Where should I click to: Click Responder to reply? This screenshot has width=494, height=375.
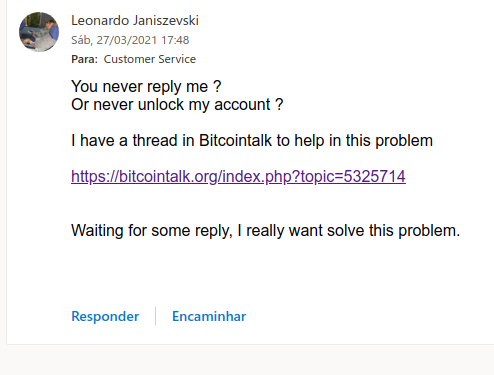pyautogui.click(x=105, y=316)
